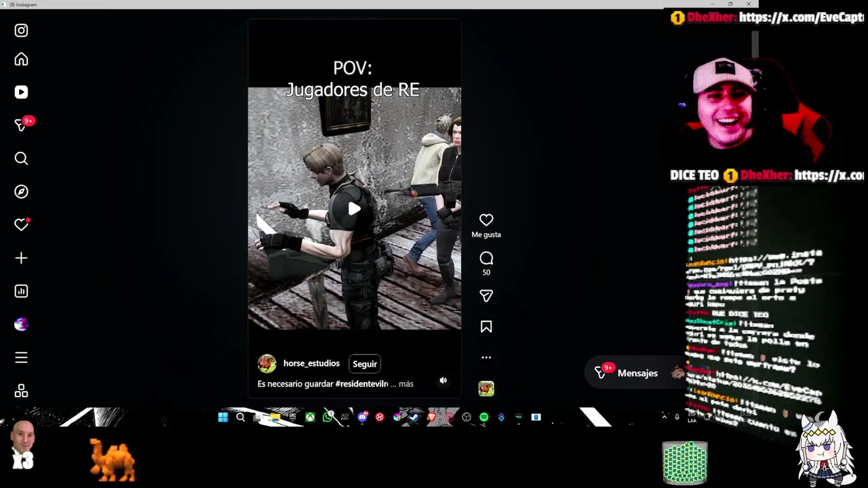The image size is (868, 488).
Task: Open the reel's three-dot options menu
Action: pyautogui.click(x=486, y=357)
